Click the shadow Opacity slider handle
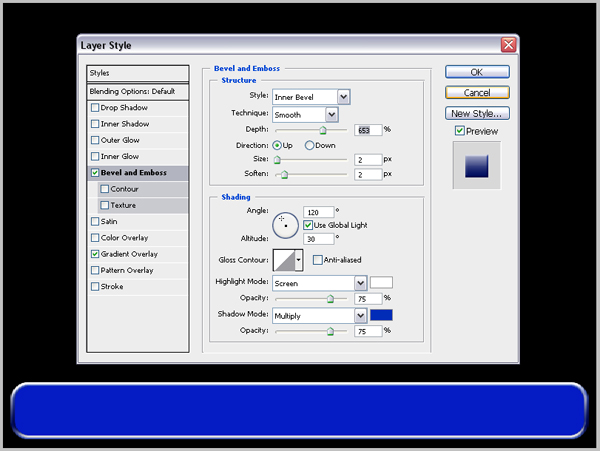600x451 pixels. coord(330,331)
